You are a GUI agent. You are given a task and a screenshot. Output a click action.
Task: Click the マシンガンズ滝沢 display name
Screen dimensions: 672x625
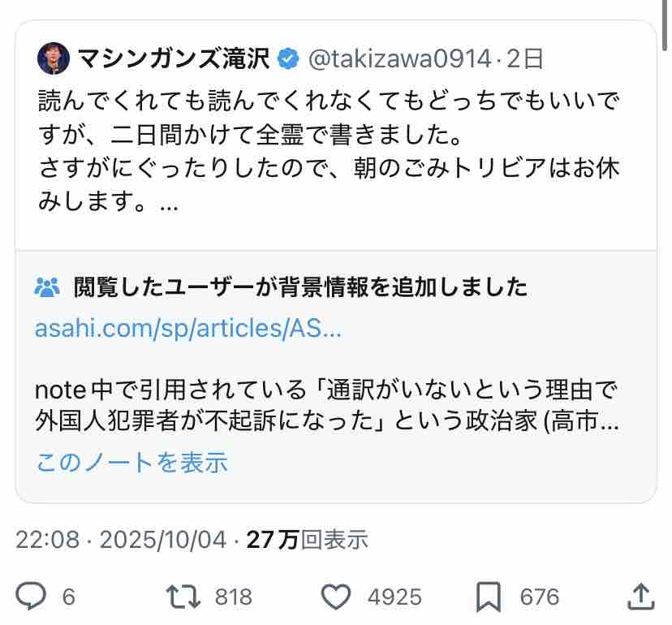tap(174, 58)
